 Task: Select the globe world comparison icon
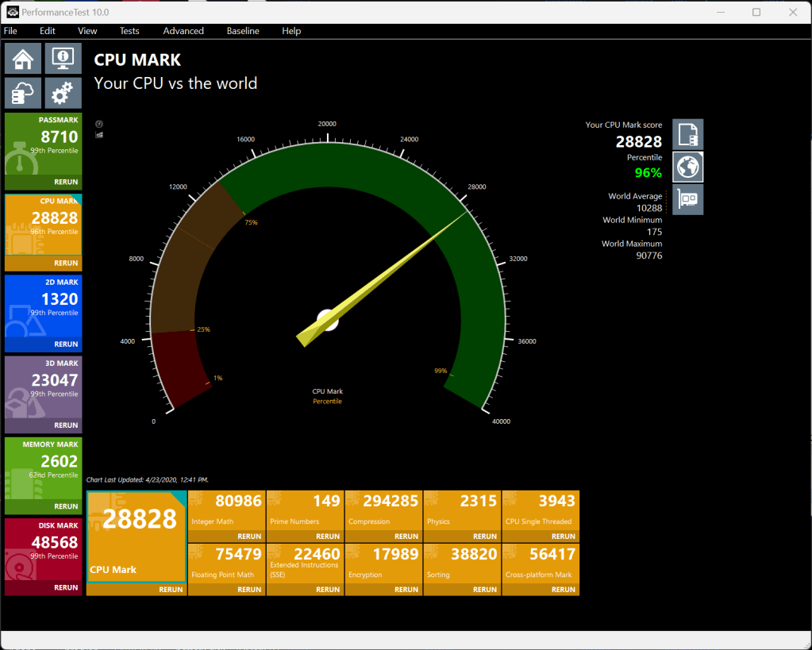687,167
